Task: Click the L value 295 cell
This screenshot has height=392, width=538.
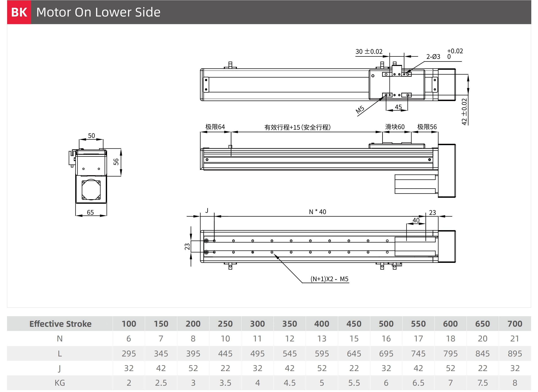Action: 129,353
